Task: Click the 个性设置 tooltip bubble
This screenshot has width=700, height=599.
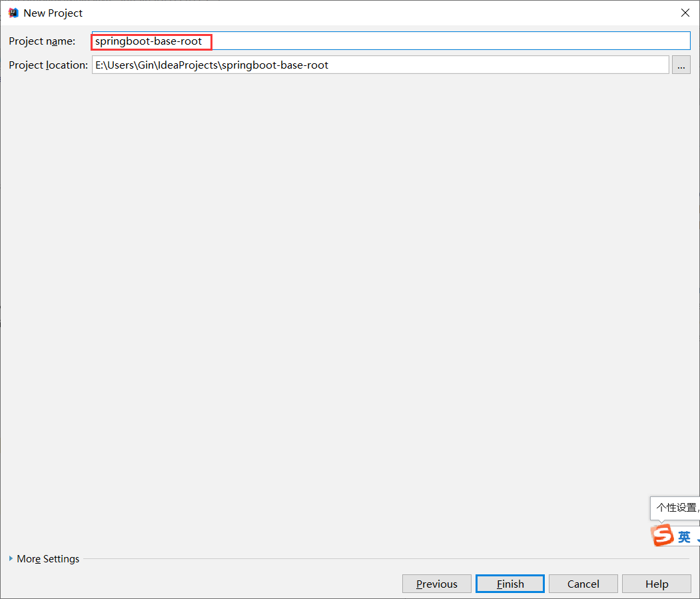Action: point(675,508)
